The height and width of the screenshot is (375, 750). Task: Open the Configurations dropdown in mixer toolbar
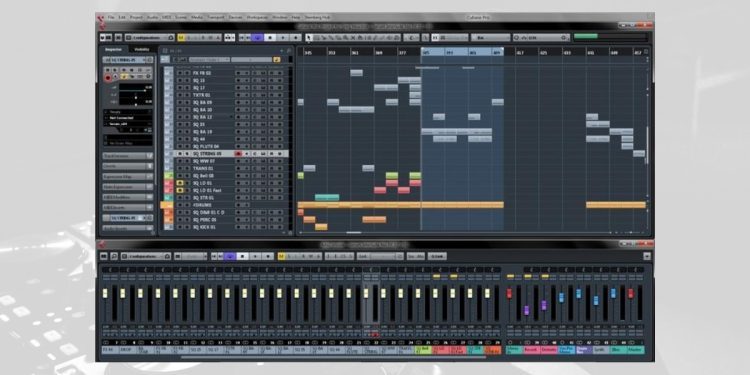click(146, 256)
